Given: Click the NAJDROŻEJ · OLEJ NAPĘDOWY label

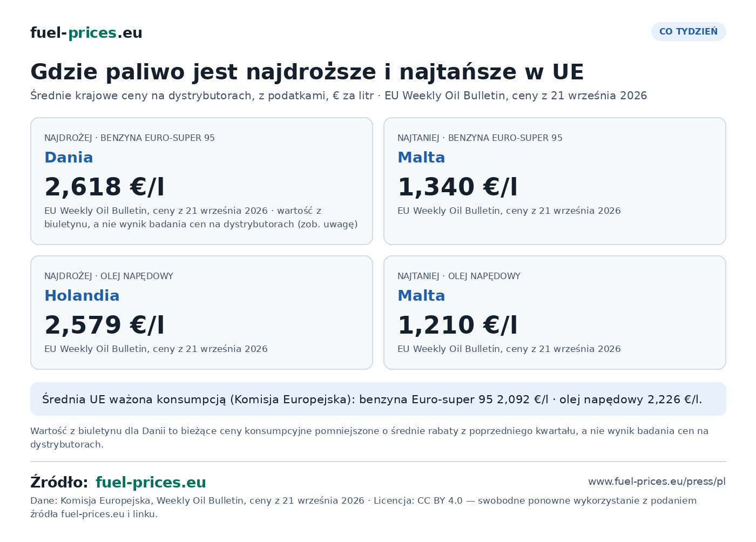Looking at the screenshot, I should click(109, 276).
